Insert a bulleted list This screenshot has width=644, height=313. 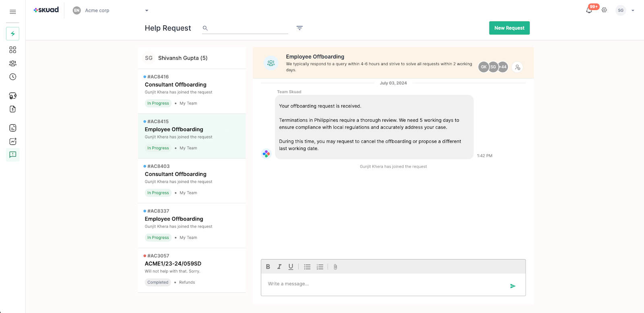307,267
